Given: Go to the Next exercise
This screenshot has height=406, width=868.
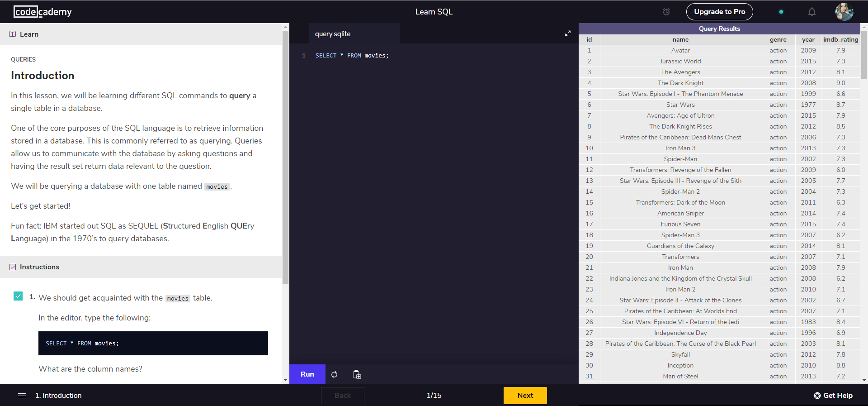Looking at the screenshot, I should pyautogui.click(x=525, y=396).
